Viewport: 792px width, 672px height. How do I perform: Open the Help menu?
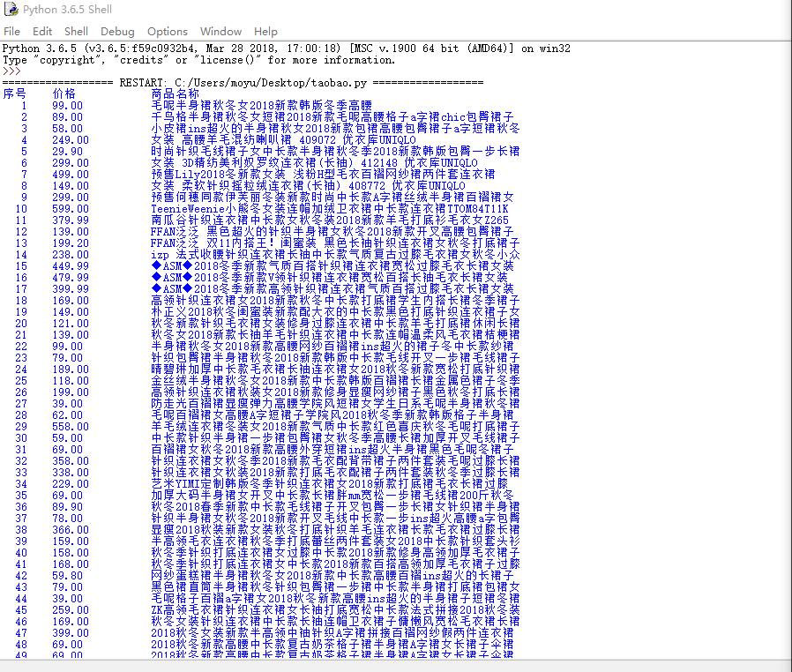(x=265, y=31)
